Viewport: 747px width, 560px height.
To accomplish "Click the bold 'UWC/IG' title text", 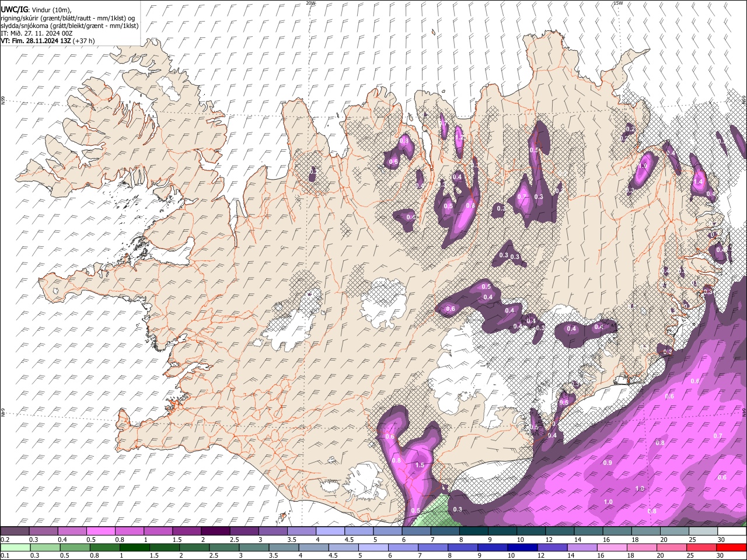I will pyautogui.click(x=14, y=10).
